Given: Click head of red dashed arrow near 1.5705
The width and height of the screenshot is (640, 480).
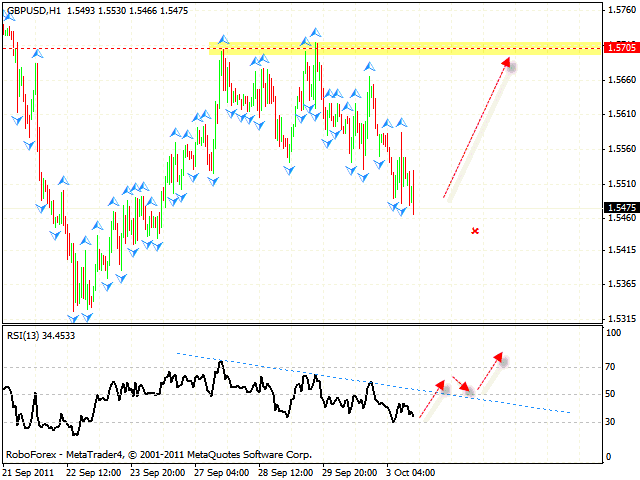Looking at the screenshot, I should tap(507, 63).
